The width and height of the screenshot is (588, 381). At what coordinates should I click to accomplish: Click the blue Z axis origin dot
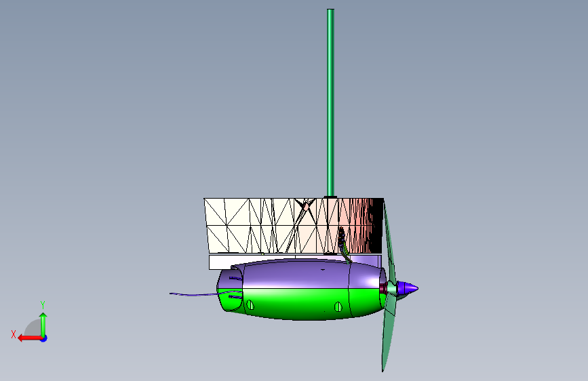(44, 338)
